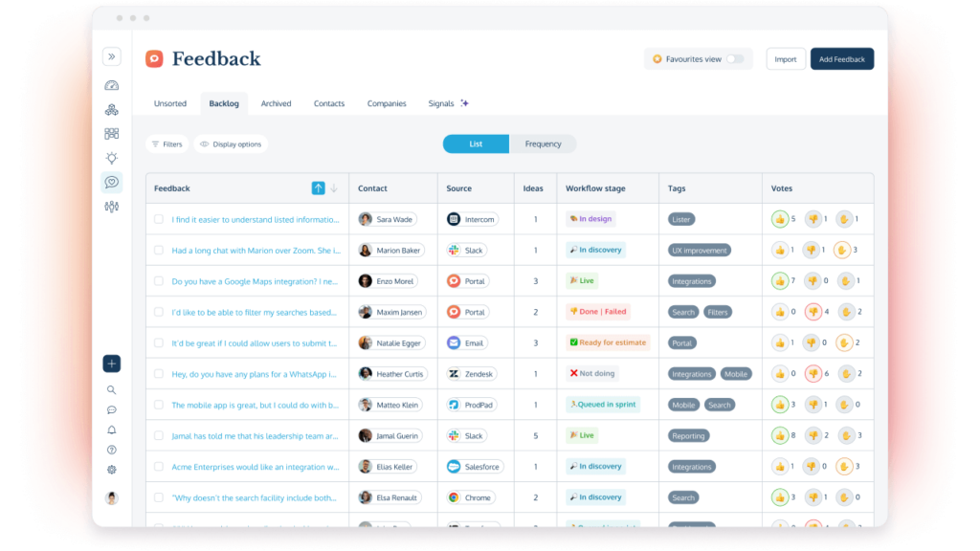Screen dimensions: 980x551
Task: Check the box for 'filter my searches' row
Action: click(x=159, y=312)
